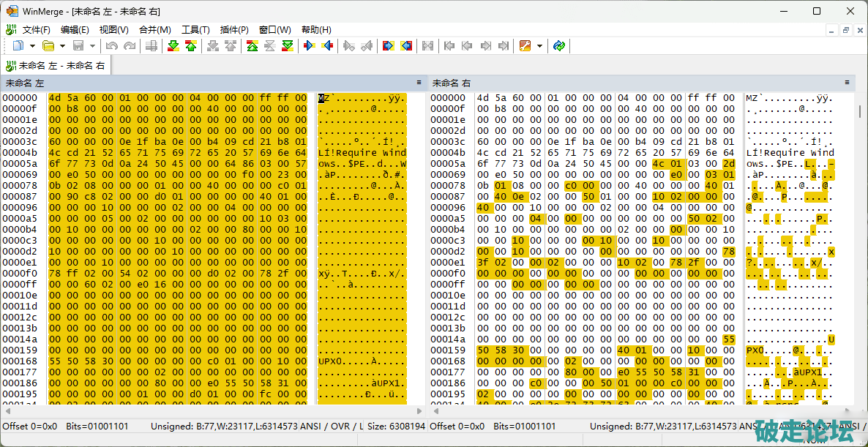Click the Next Difference green down arrow
868x447 pixels.
(173, 46)
